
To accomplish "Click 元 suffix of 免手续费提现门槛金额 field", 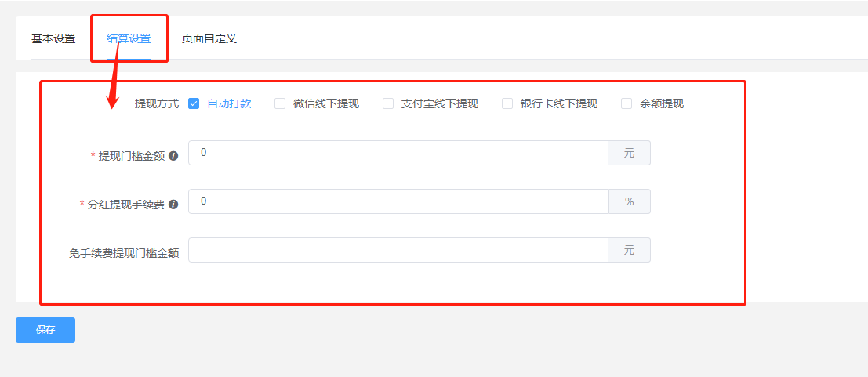I will click(630, 250).
